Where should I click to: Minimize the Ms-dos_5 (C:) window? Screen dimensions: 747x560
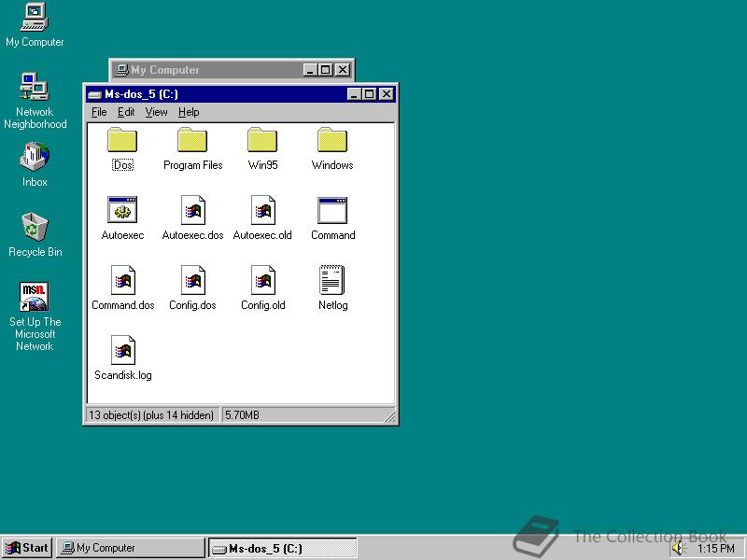(x=354, y=94)
